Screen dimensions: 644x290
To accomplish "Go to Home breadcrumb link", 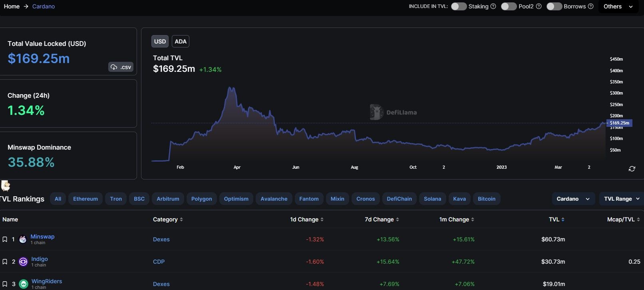I will click(x=12, y=6).
